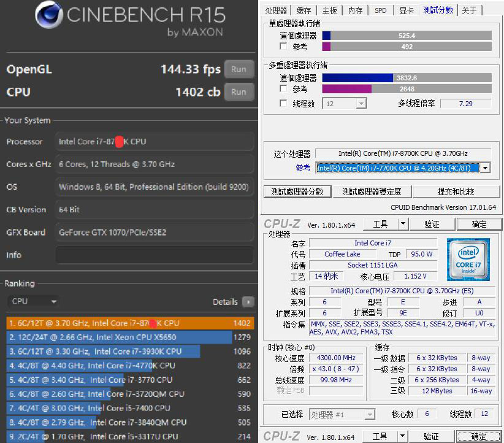
Task: Run the CPU benchmark in Cinebench
Action: (239, 92)
